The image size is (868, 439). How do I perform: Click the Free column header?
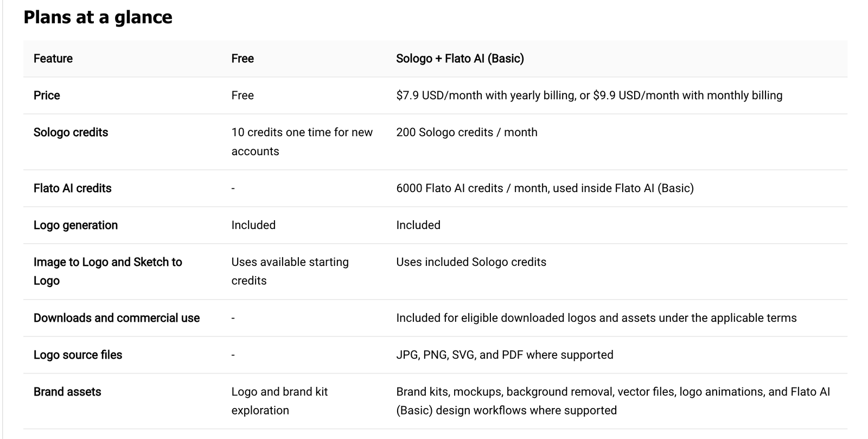point(242,59)
